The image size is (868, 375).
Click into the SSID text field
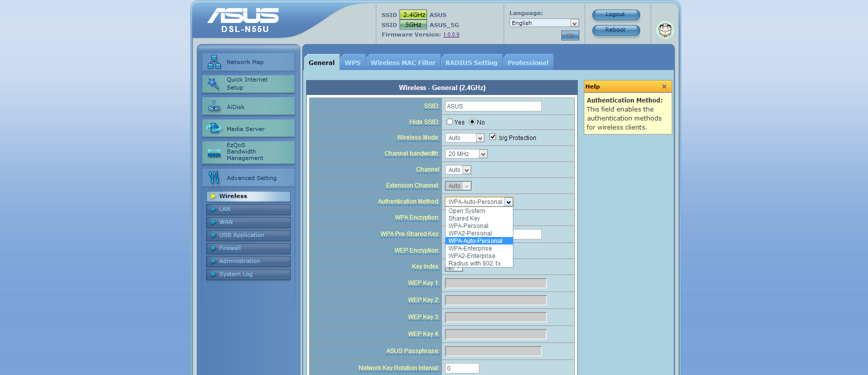[493, 106]
